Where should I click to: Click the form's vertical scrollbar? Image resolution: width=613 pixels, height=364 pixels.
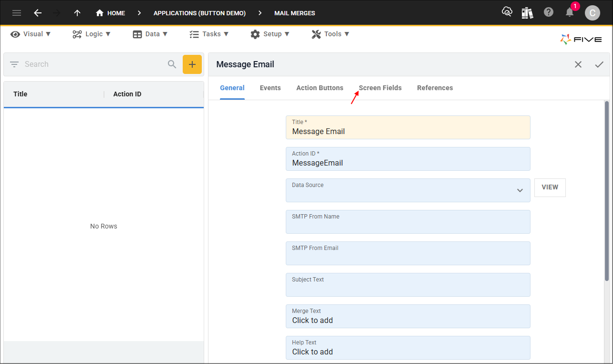607,191
